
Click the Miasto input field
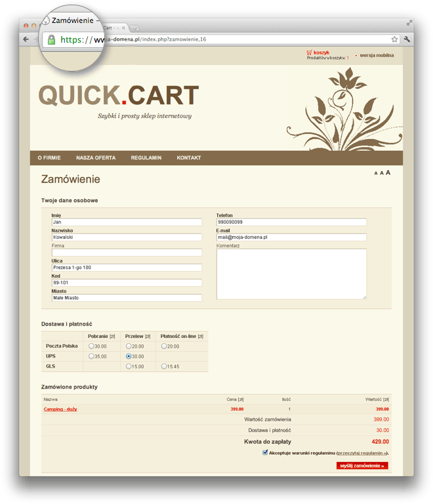[127, 298]
